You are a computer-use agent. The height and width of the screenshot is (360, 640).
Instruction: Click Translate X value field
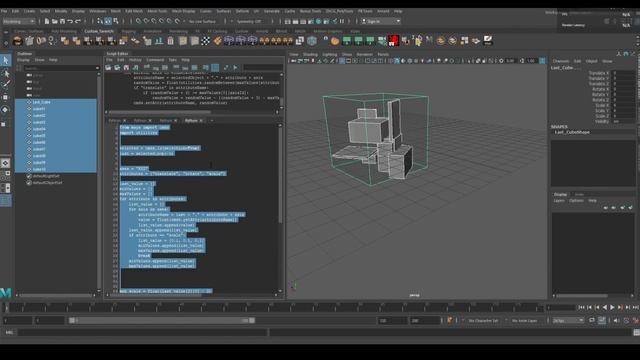[x=624, y=73]
